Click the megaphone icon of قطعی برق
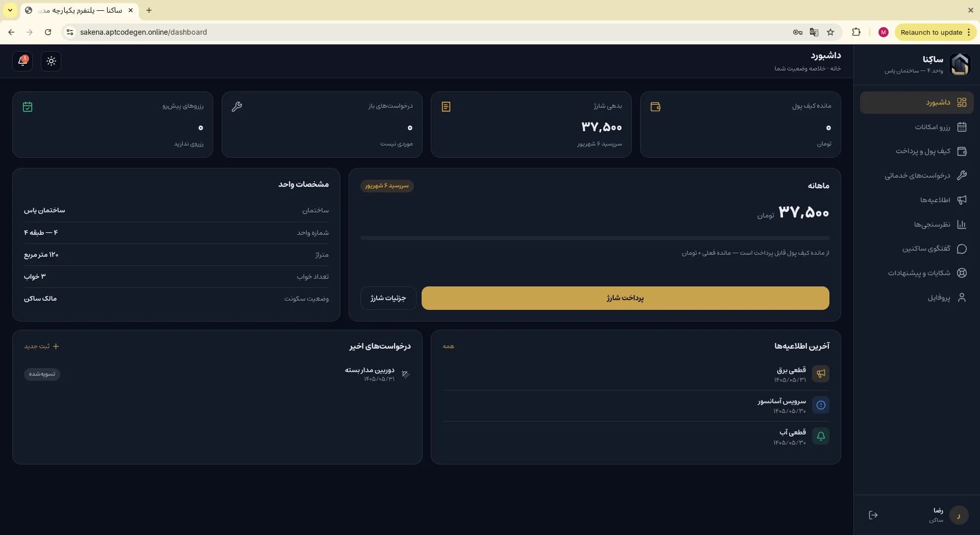Image resolution: width=980 pixels, height=535 pixels. (x=821, y=374)
